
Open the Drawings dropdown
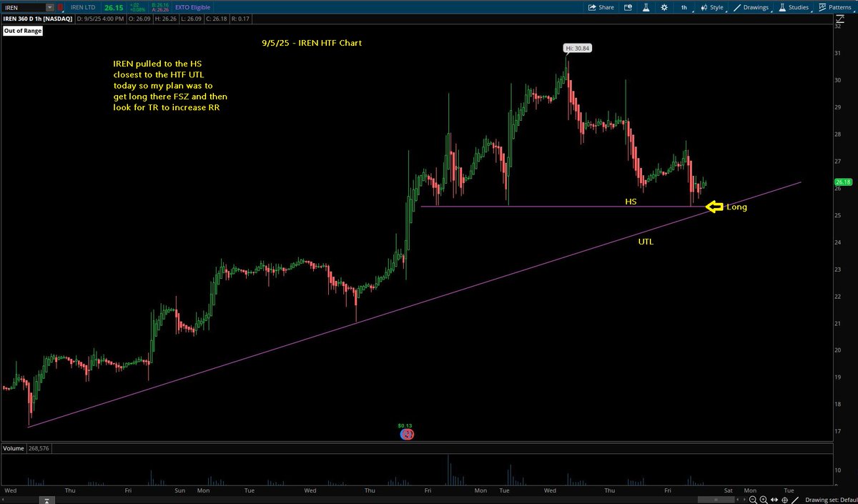(x=751, y=7)
